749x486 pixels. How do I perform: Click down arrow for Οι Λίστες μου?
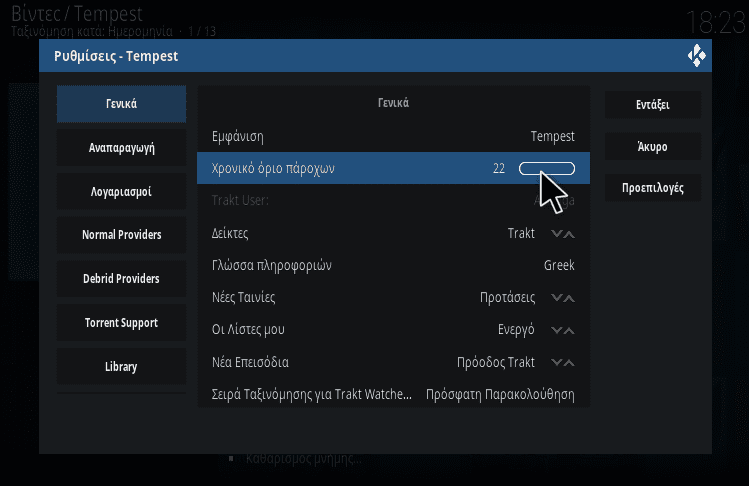556,330
